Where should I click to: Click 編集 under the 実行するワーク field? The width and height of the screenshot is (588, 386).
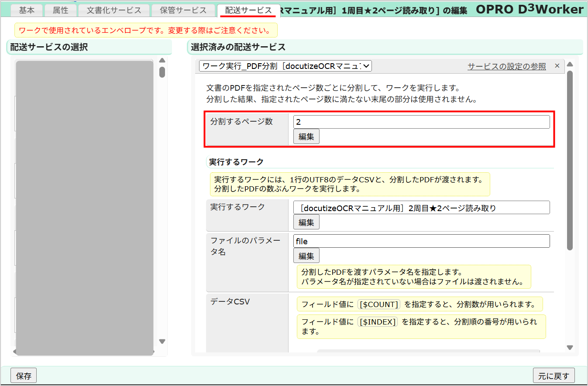(306, 222)
